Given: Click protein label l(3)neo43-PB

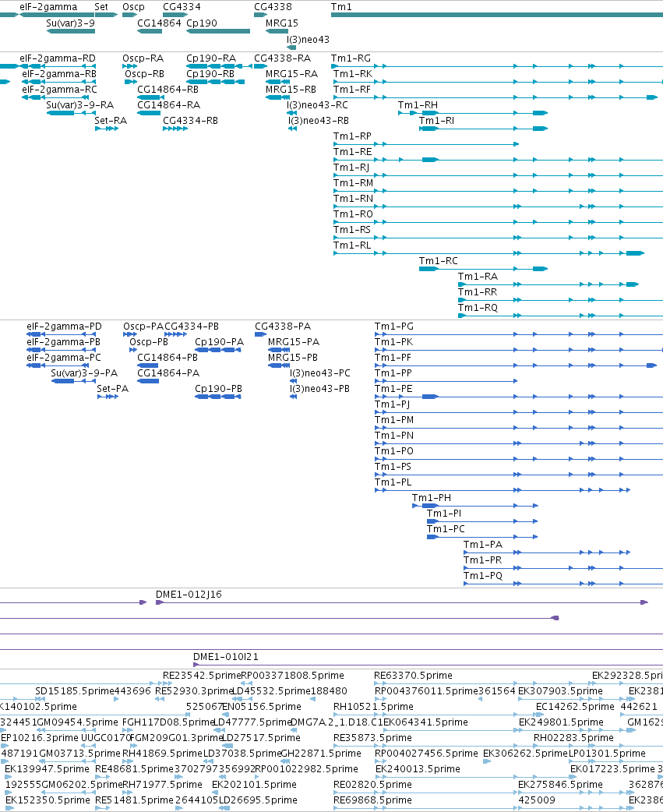Looking at the screenshot, I should tap(319, 388).
